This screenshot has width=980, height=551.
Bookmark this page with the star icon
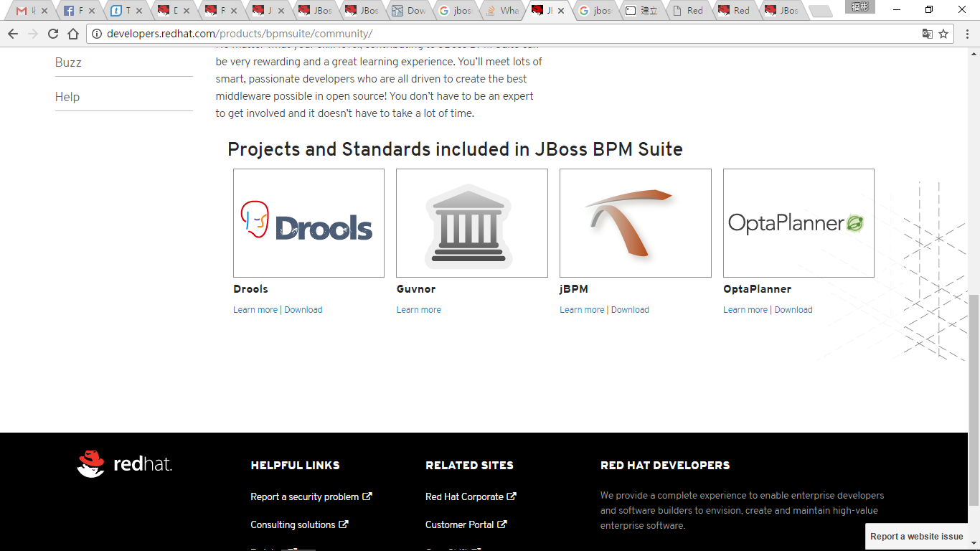[x=943, y=34]
